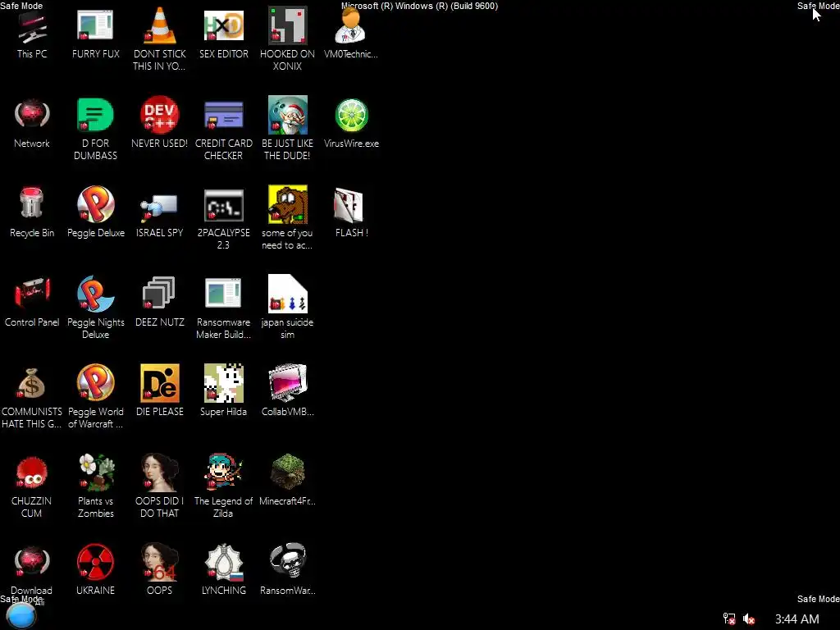Select the Ransomware Maker Build icon
The width and height of the screenshot is (840, 630).
(x=223, y=293)
